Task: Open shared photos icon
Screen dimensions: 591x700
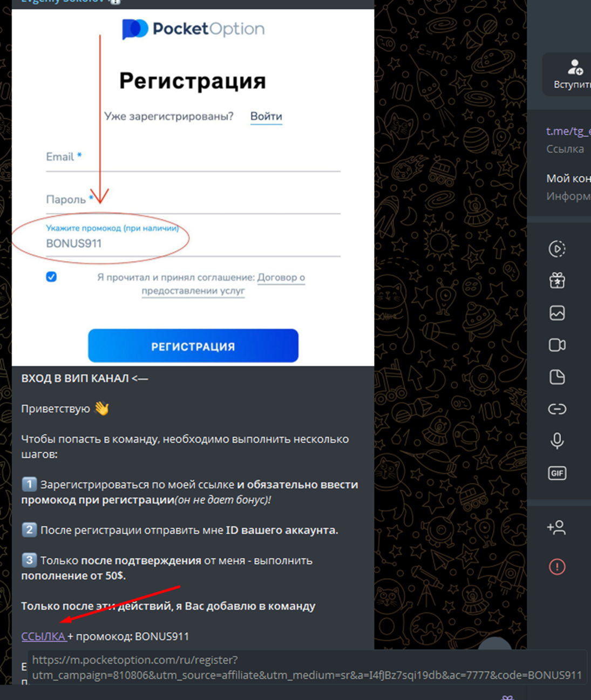Action: (557, 313)
